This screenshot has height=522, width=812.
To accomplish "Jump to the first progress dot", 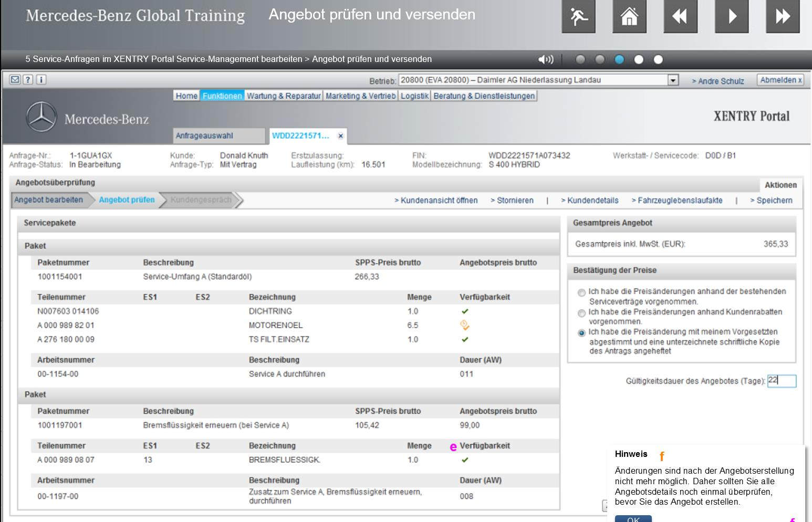I will (x=580, y=59).
